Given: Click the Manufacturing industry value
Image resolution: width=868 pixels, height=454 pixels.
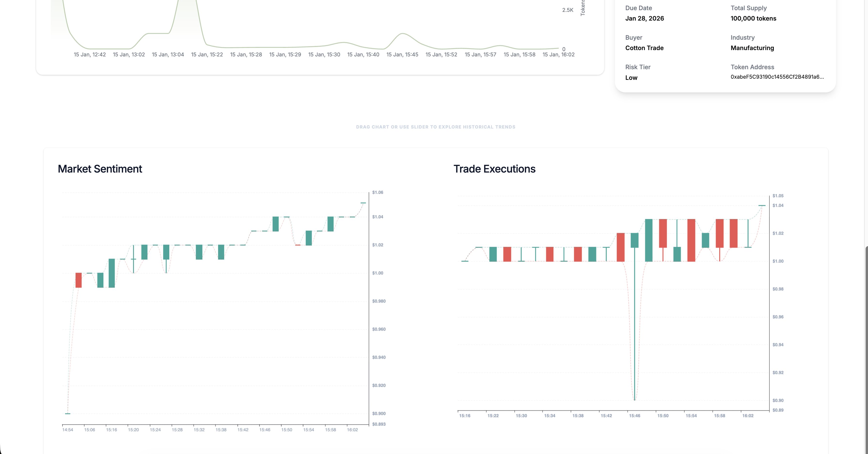Looking at the screenshot, I should (x=752, y=48).
